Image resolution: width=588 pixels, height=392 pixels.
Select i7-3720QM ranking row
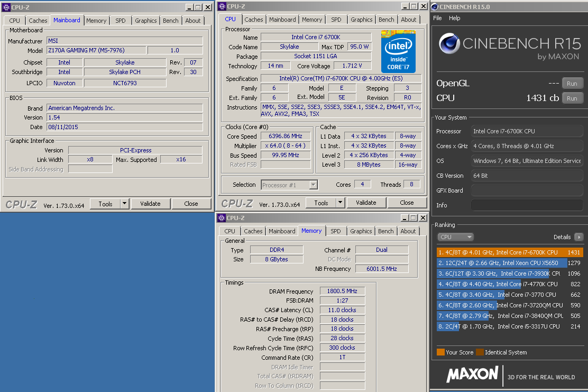(x=510, y=305)
